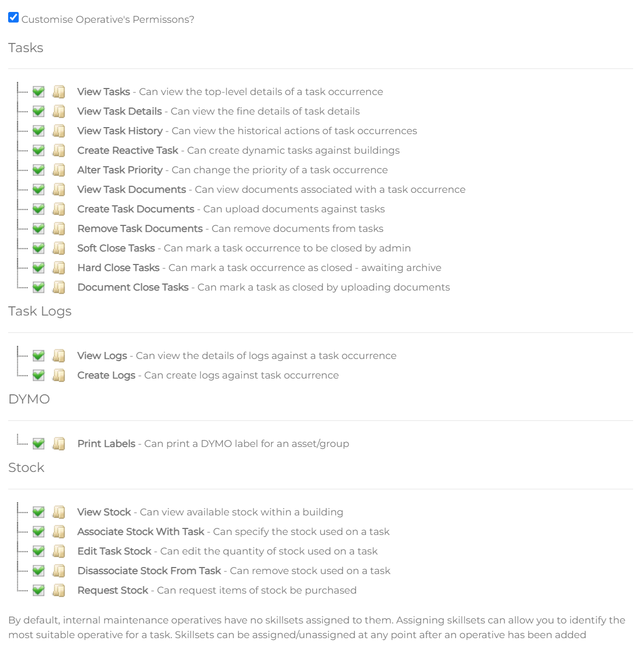Disable the Remove Task Documents permission
The image size is (644, 649).
[38, 228]
